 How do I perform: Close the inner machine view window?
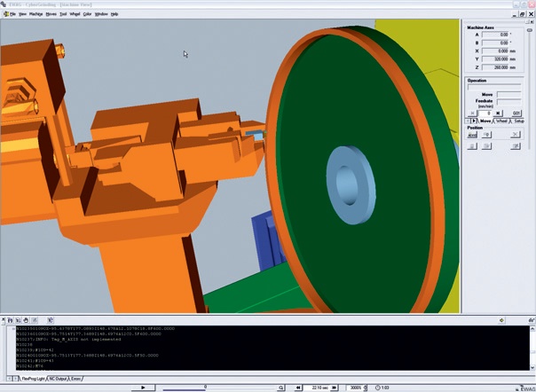click(531, 14)
